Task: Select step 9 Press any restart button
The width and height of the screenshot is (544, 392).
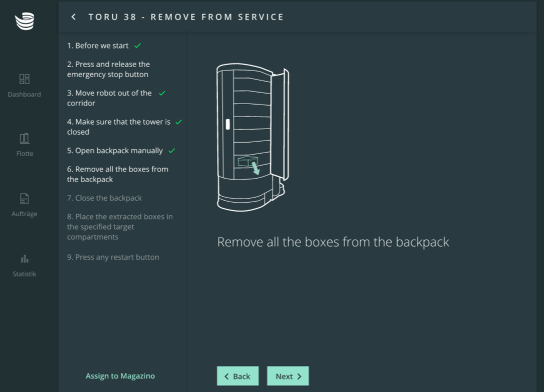Action: pos(113,257)
